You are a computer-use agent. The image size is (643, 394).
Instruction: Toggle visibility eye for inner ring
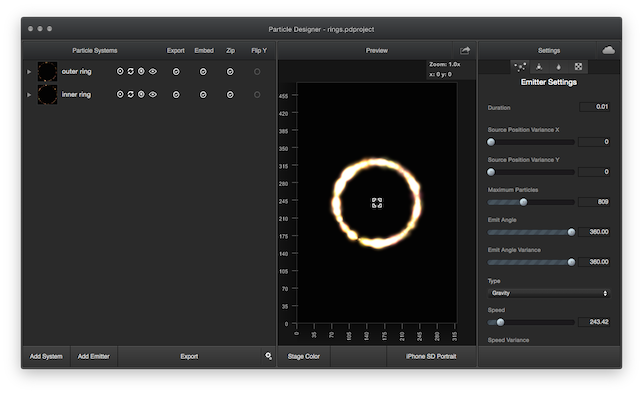click(153, 94)
